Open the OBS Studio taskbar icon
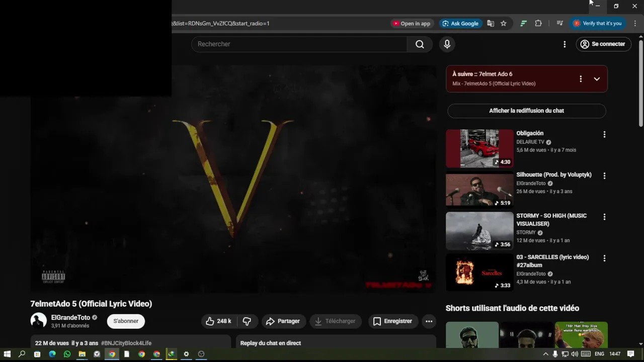Viewport: 644px width, 362px height. (201, 354)
